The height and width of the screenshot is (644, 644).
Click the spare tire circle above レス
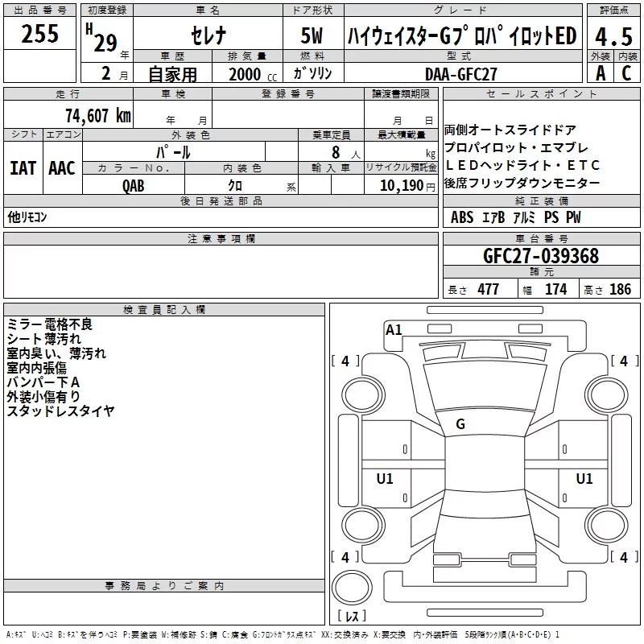pyautogui.click(x=352, y=587)
